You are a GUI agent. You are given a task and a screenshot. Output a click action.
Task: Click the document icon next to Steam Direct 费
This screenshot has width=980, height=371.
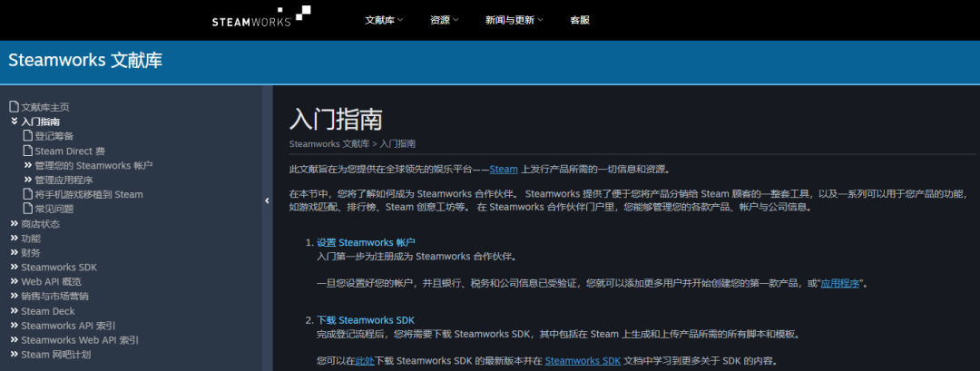tap(27, 151)
